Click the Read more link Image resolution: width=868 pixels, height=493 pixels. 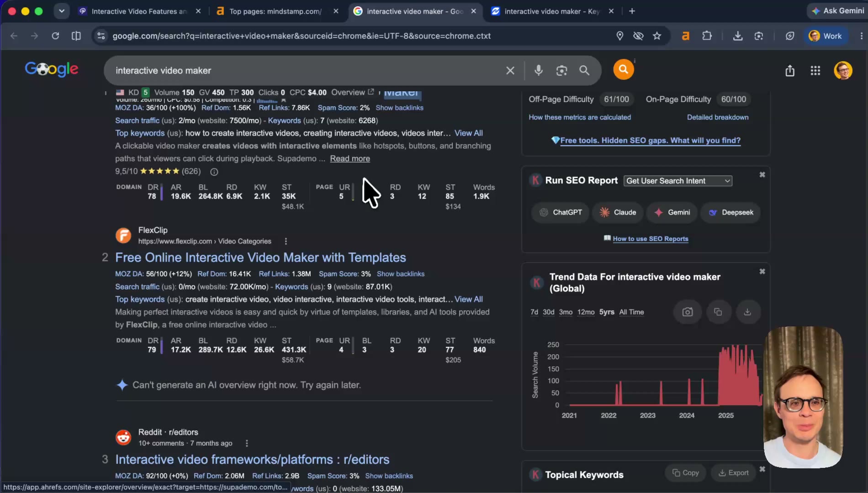pyautogui.click(x=350, y=159)
